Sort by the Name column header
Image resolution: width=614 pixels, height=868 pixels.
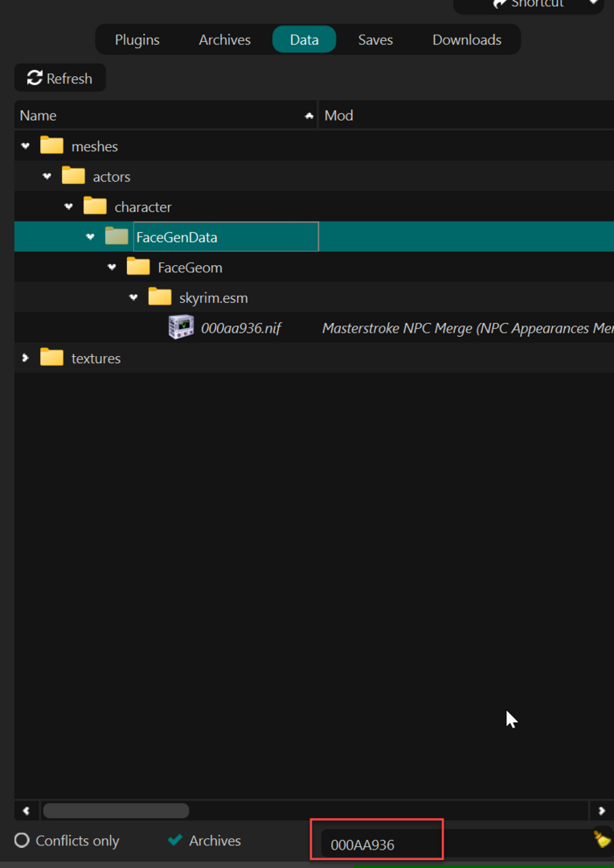point(166,115)
